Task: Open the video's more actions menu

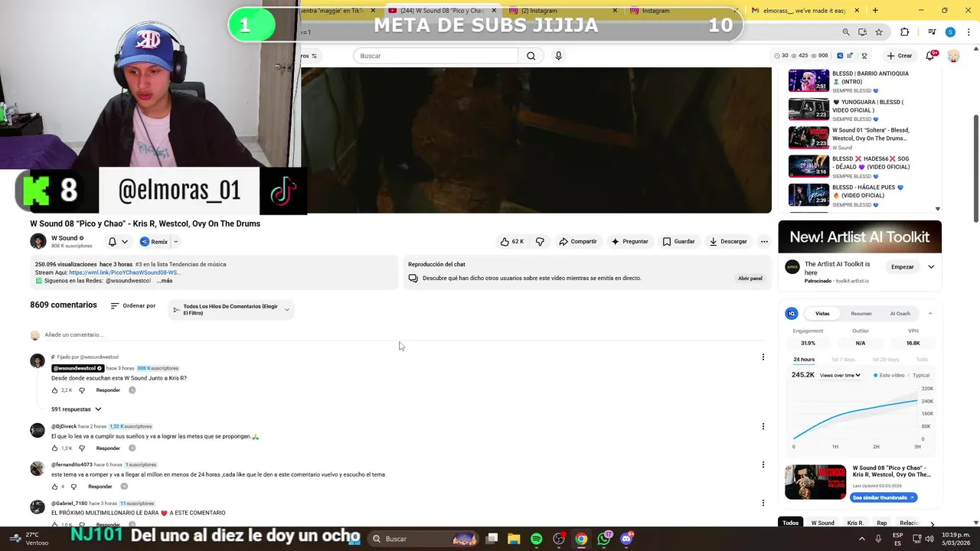Action: pos(763,241)
